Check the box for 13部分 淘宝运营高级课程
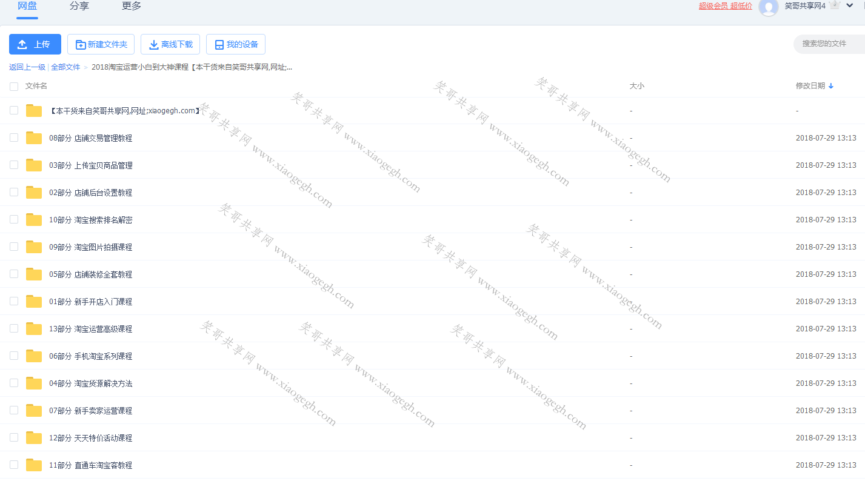This screenshot has height=504, width=865. (x=14, y=328)
